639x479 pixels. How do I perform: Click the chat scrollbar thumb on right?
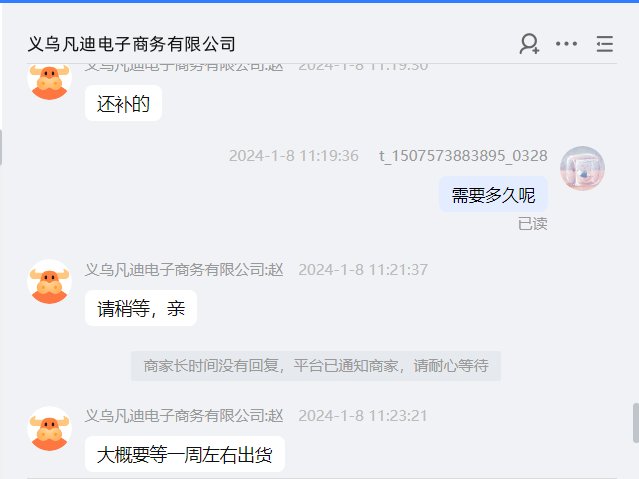point(636,423)
